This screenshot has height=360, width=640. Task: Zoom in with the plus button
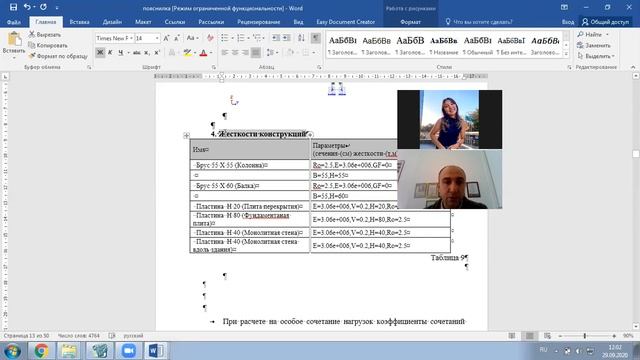614,336
